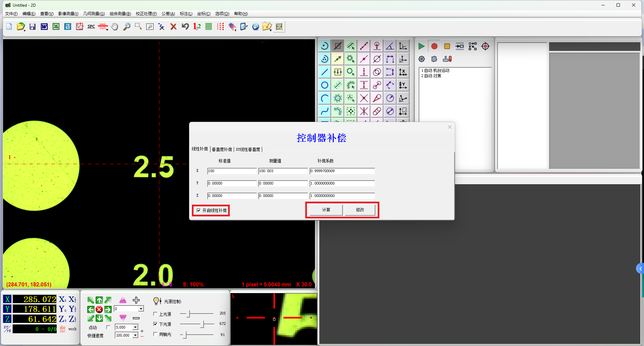Screen dimensions: 644x346
Task: Open the 文件(F) menu
Action: (x=11, y=14)
